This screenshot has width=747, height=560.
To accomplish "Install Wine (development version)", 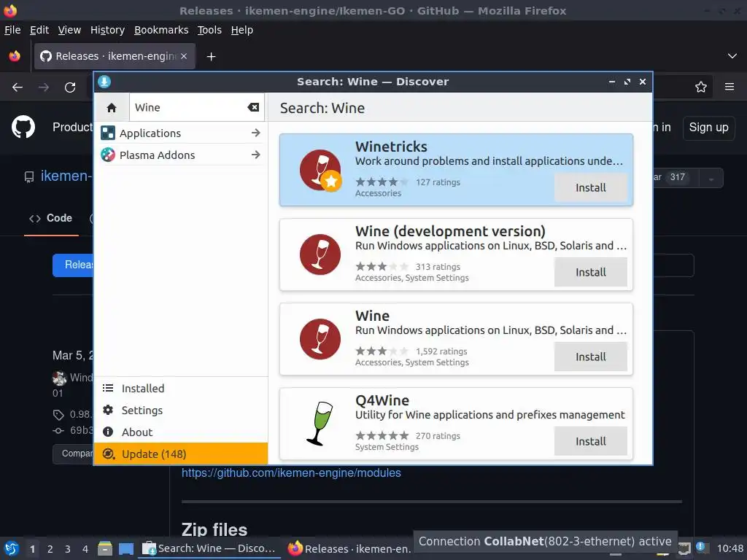I will coord(590,273).
